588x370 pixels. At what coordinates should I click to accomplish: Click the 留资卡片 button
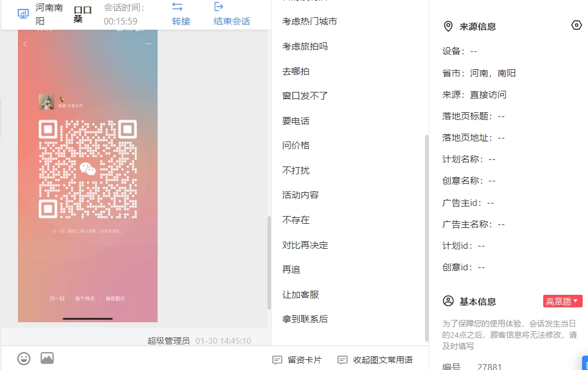tap(297, 360)
